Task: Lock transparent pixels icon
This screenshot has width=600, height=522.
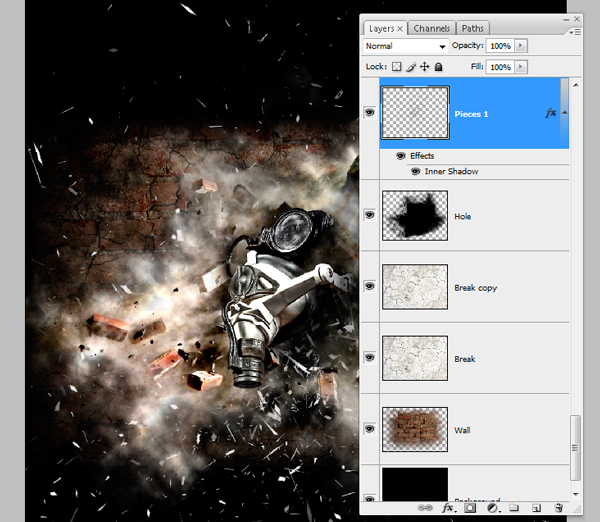Action: click(x=396, y=67)
